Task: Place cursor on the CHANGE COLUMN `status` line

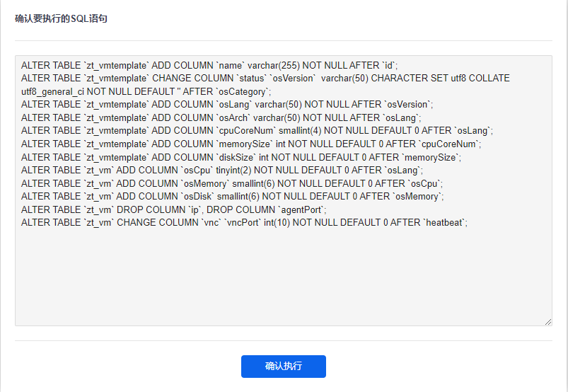Action: coord(265,79)
